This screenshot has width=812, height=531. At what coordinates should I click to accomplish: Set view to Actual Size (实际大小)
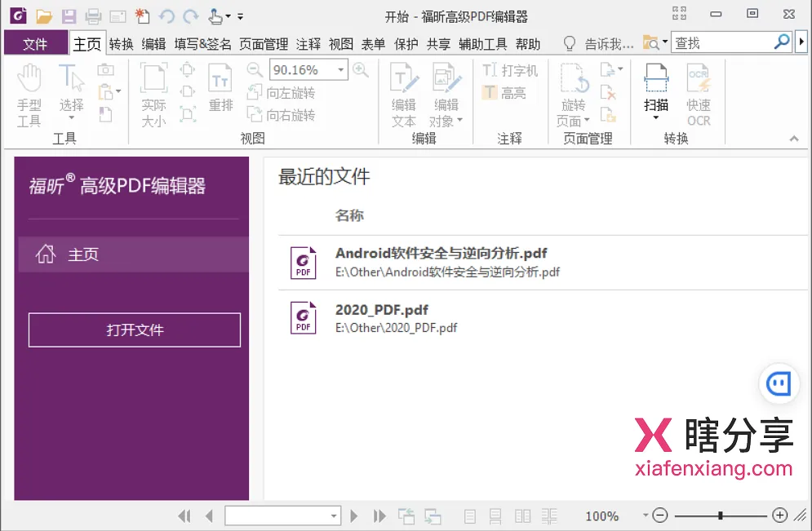click(153, 95)
